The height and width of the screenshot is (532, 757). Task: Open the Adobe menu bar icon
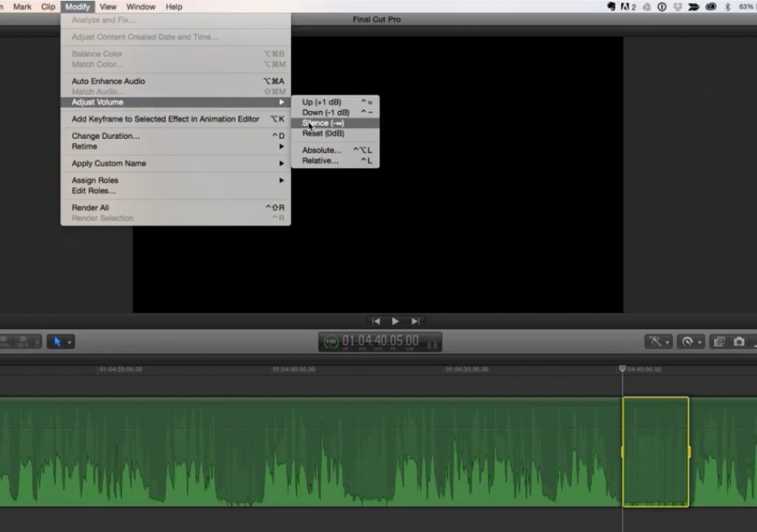pos(628,7)
